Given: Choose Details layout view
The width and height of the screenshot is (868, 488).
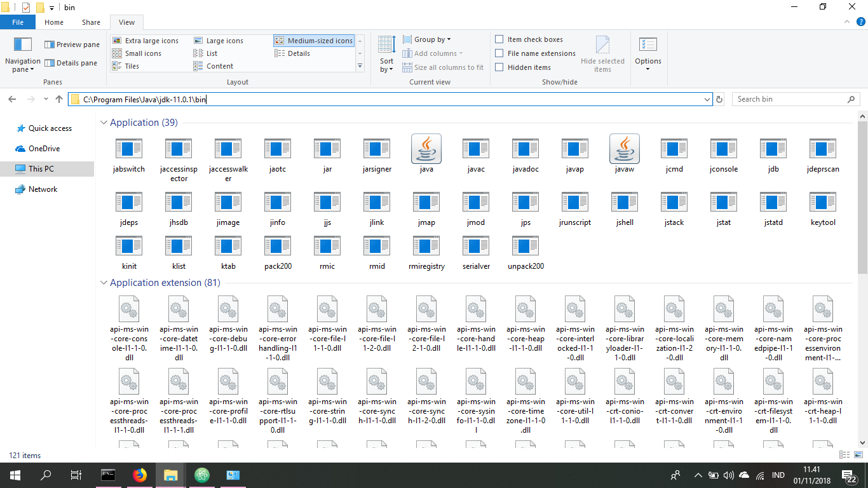Looking at the screenshot, I should 292,53.
